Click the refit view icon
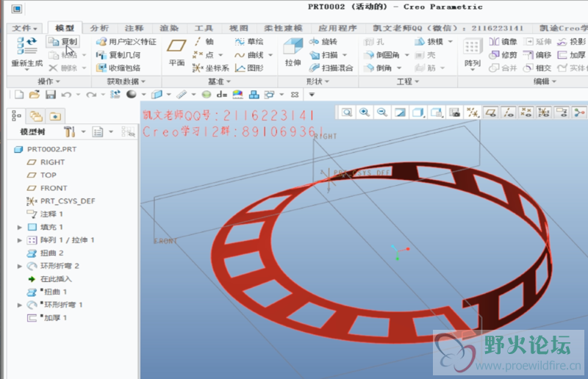The height and width of the screenshot is (379, 588). 347,112
